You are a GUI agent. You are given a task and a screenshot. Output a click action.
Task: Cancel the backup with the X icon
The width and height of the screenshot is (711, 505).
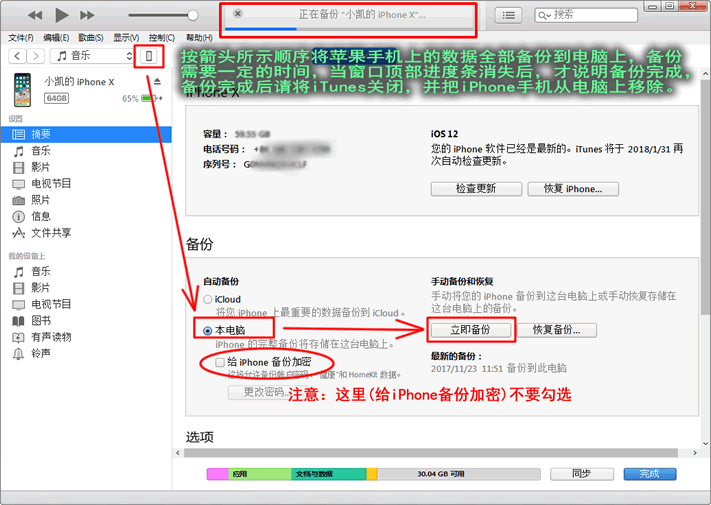pos(238,14)
